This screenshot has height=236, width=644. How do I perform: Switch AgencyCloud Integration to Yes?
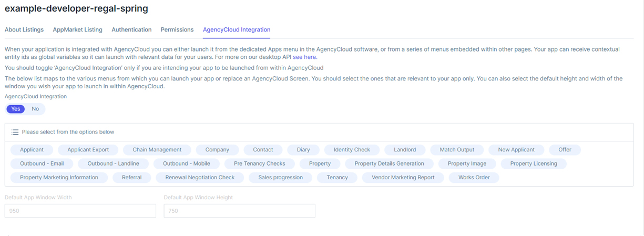pyautogui.click(x=16, y=109)
